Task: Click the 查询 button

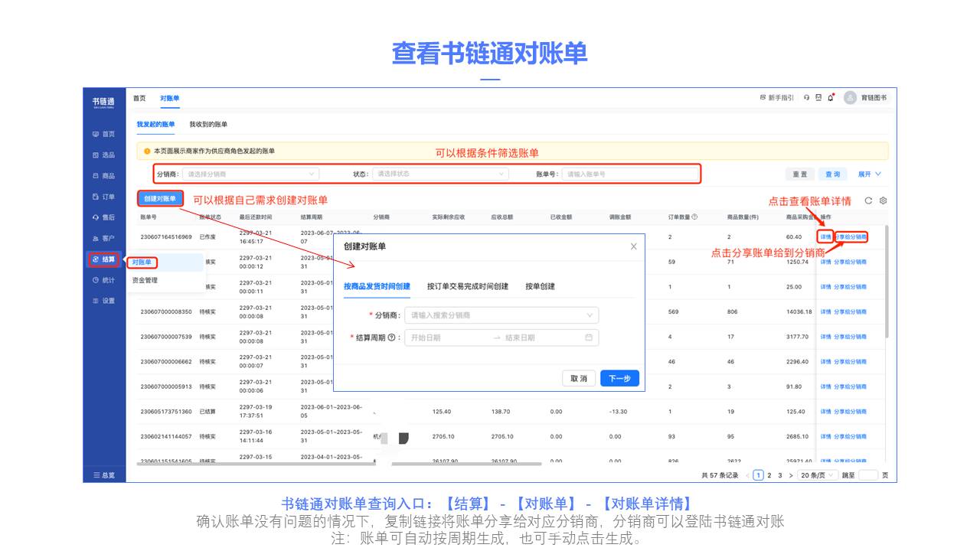Action: pyautogui.click(x=833, y=174)
